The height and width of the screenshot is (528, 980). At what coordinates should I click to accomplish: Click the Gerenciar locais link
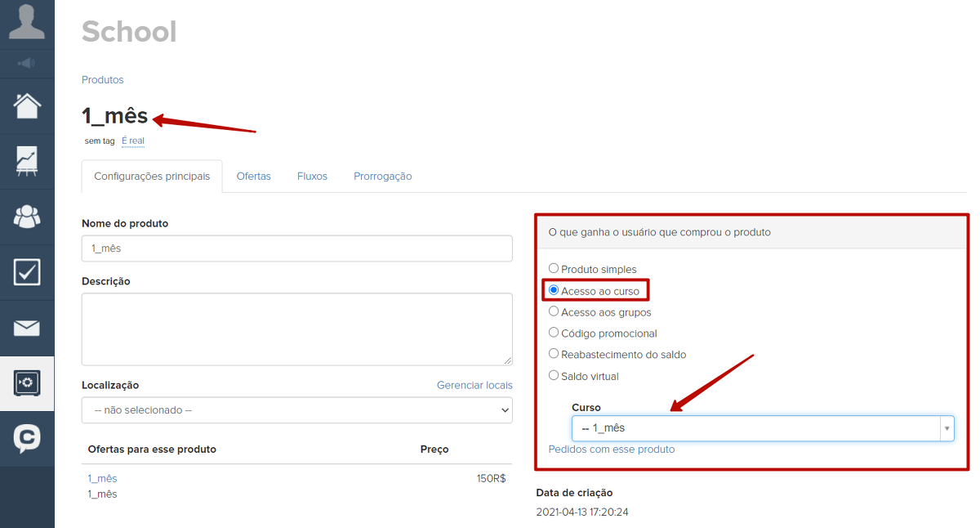[474, 385]
